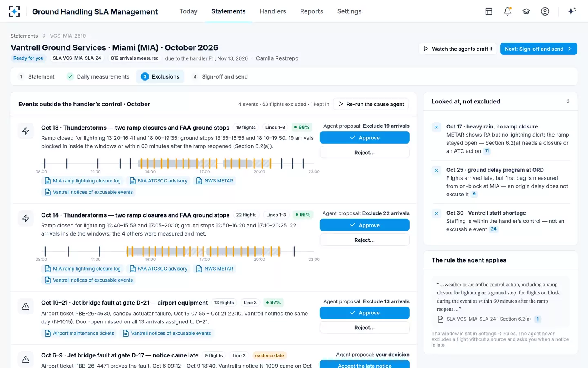Image resolution: width=588 pixels, height=368 pixels.
Task: Open notifications bell
Action: [508, 11]
